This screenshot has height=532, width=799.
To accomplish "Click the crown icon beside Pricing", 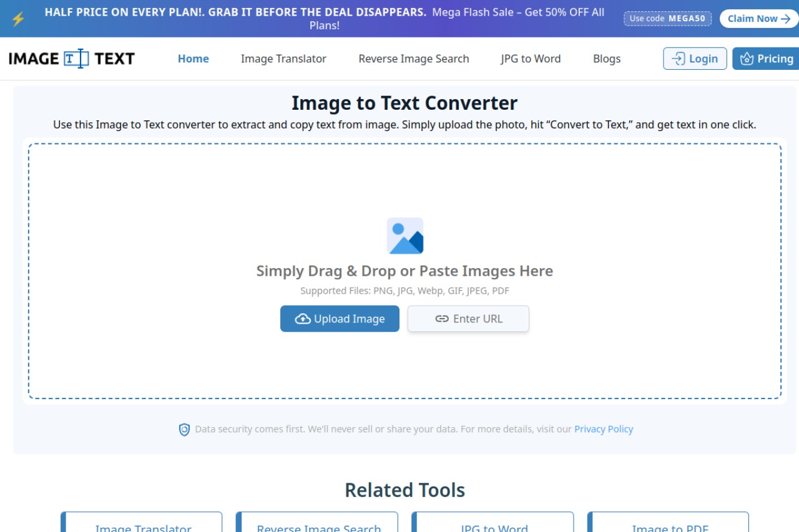I will pos(747,59).
